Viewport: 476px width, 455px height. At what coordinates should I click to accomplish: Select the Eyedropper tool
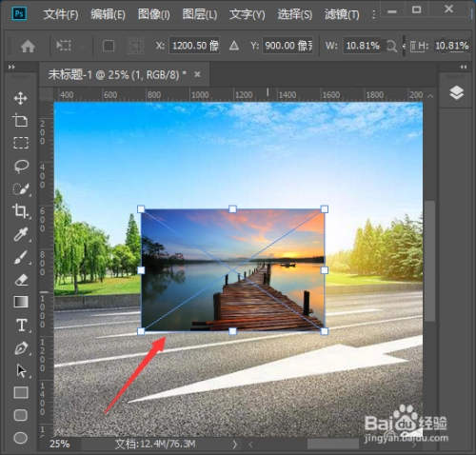21,234
